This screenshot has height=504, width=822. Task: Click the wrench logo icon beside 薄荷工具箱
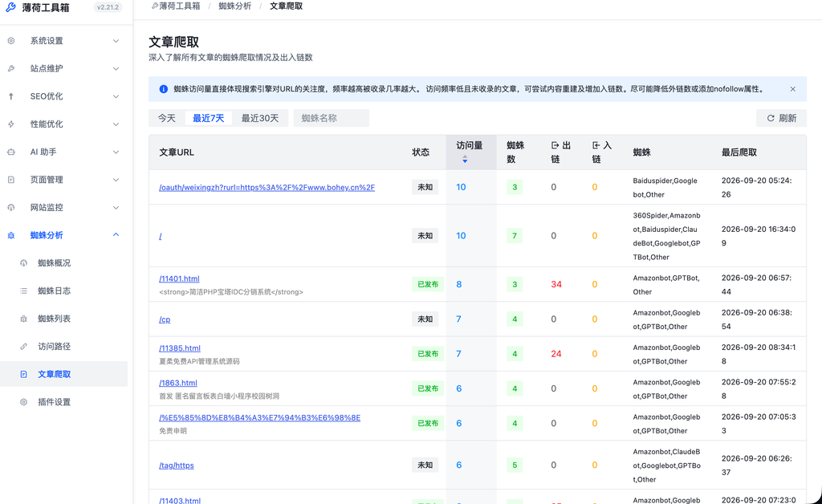tap(10, 7)
